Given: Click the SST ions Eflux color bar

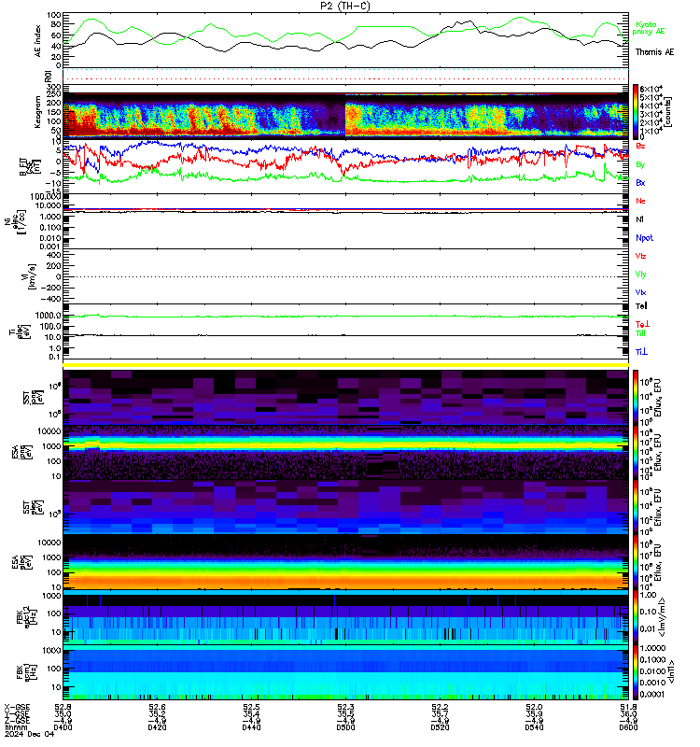Looking at the screenshot, I should pyautogui.click(x=636, y=398).
